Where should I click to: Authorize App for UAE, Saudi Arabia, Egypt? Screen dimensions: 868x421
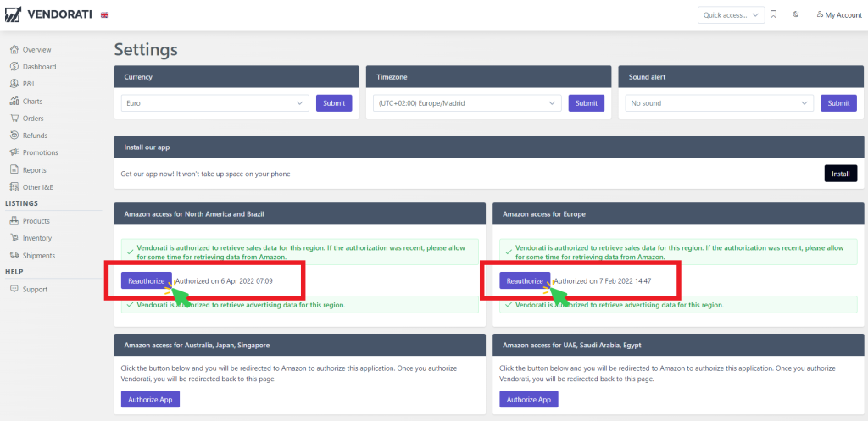pos(529,400)
